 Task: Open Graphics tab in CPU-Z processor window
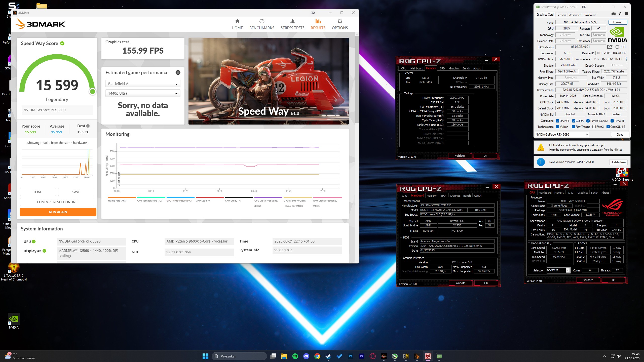583,193
